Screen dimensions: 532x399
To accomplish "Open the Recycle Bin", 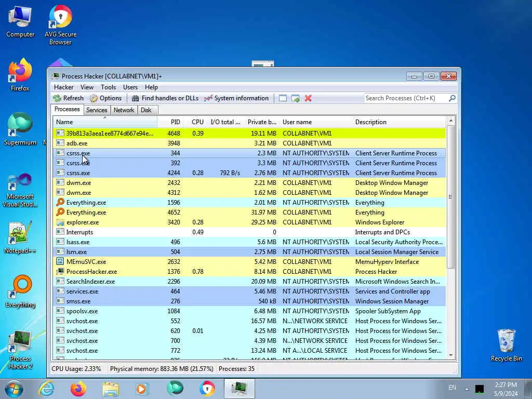I will (x=506, y=345).
